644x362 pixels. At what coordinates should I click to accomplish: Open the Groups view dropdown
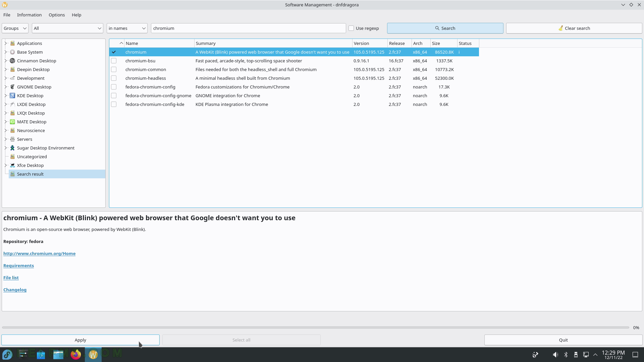(x=15, y=28)
